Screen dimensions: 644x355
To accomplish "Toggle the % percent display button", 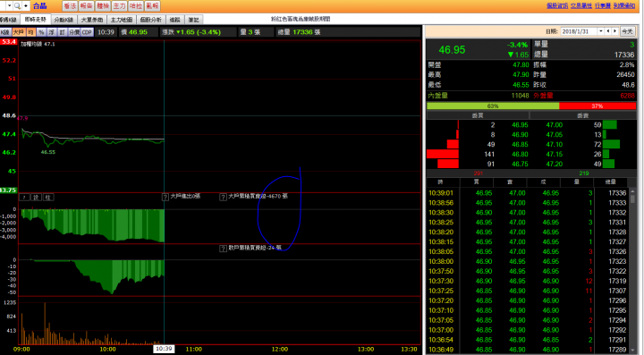I will 41,32.
